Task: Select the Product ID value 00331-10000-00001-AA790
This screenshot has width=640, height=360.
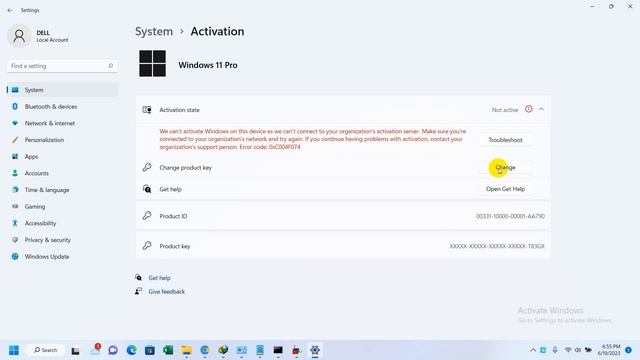Action: click(510, 216)
